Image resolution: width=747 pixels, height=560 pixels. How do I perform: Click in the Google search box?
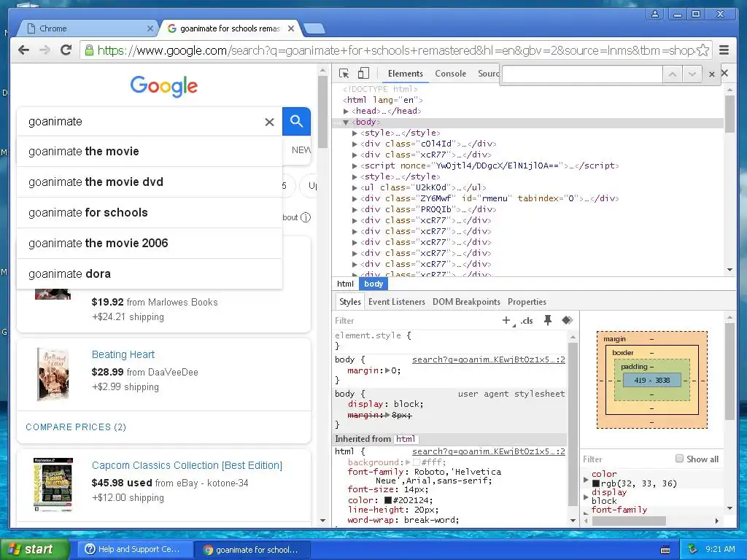click(x=143, y=122)
